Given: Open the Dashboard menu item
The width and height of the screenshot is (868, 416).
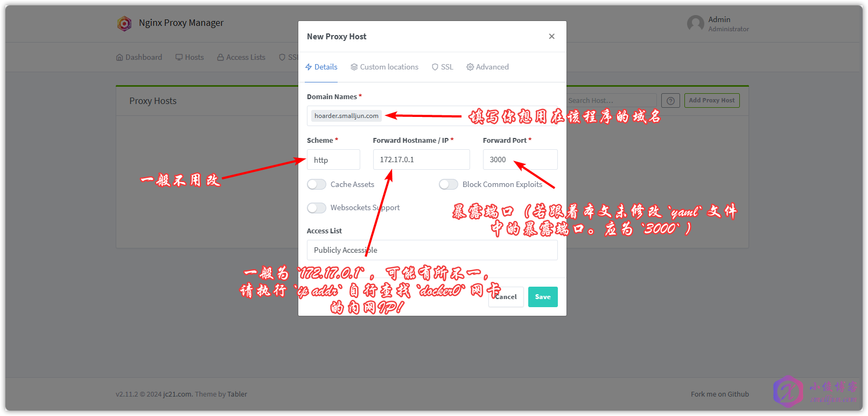Looking at the screenshot, I should click(x=139, y=57).
